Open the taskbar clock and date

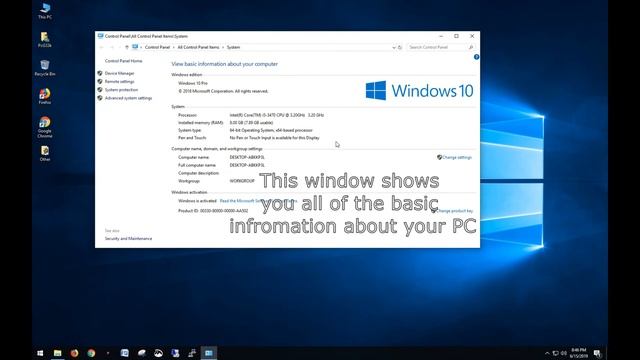coord(578,353)
